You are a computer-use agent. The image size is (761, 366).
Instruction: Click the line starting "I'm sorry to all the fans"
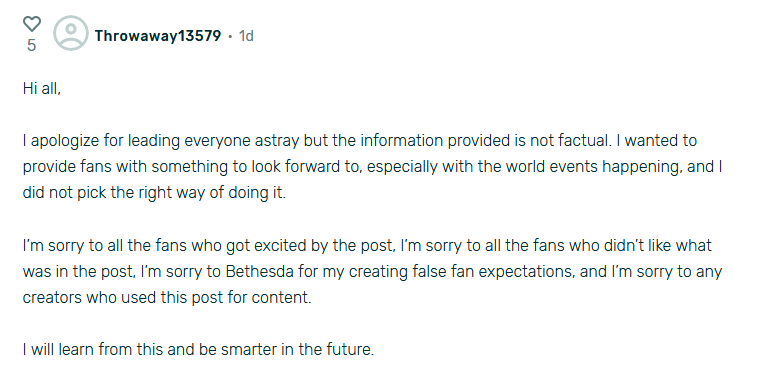(x=367, y=246)
